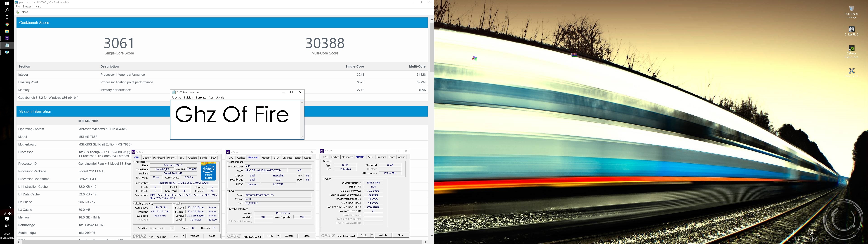Image resolution: width=868 pixels, height=244 pixels.
Task: Open Notepad Ayuda menu
Action: 220,98
